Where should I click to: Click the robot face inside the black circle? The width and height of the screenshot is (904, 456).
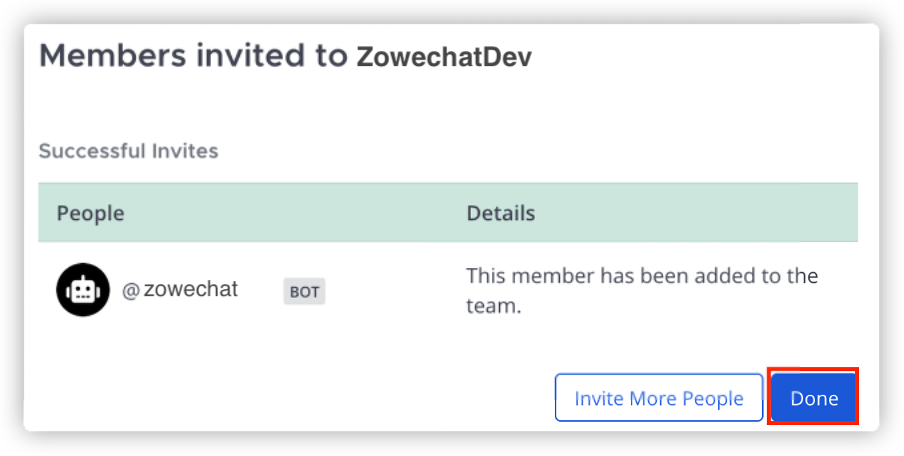click(82, 291)
